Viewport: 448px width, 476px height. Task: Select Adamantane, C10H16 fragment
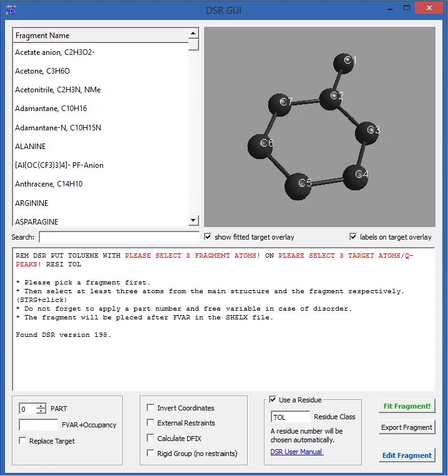coord(100,109)
